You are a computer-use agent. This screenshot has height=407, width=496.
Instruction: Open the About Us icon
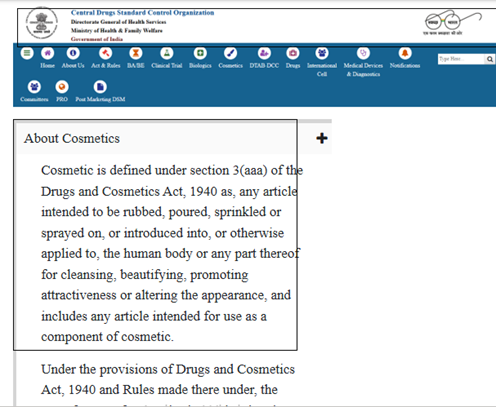click(x=73, y=53)
